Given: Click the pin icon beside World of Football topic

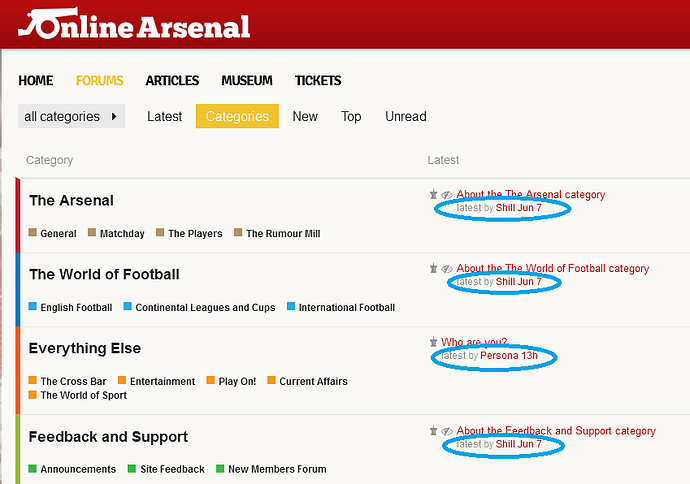Looking at the screenshot, I should 433,269.
